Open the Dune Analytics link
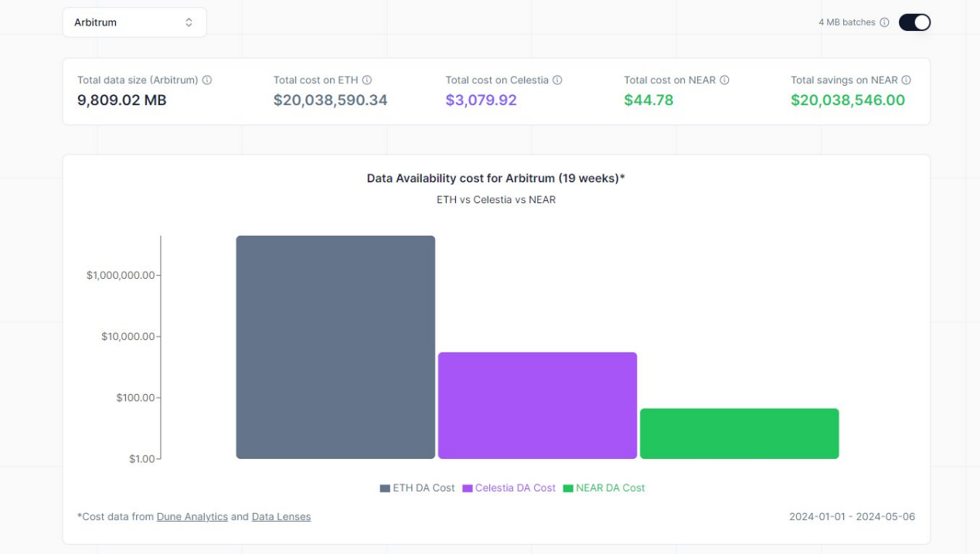This screenshot has width=980, height=554. [192, 517]
